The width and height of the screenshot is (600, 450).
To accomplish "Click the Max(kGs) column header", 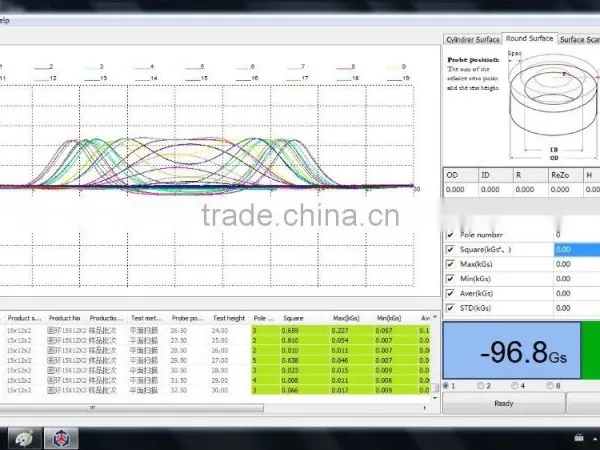I will tap(346, 318).
